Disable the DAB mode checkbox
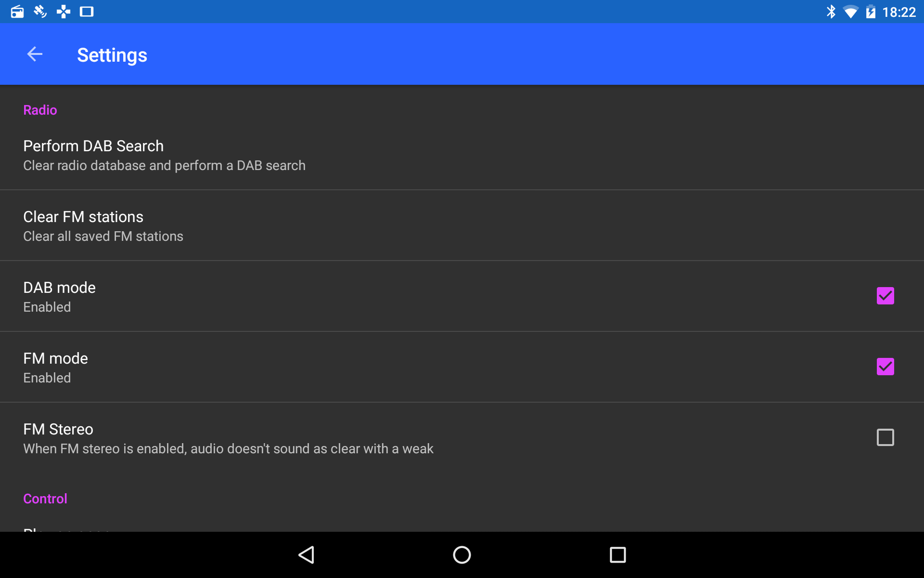This screenshot has height=578, width=924. [885, 296]
